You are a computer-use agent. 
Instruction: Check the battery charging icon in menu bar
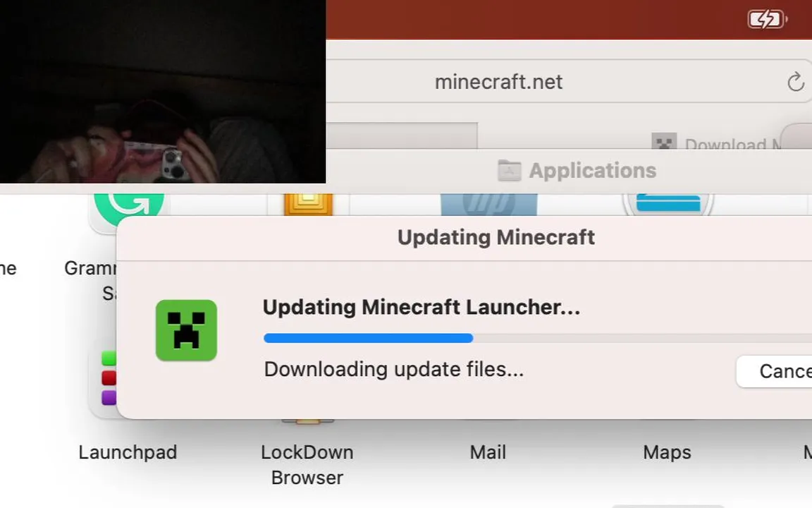[768, 20]
